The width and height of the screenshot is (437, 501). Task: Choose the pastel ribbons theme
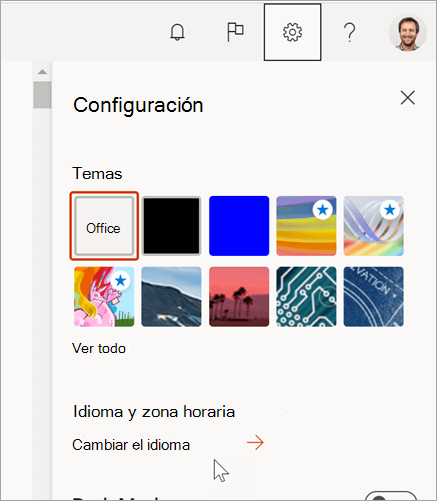coord(374,226)
